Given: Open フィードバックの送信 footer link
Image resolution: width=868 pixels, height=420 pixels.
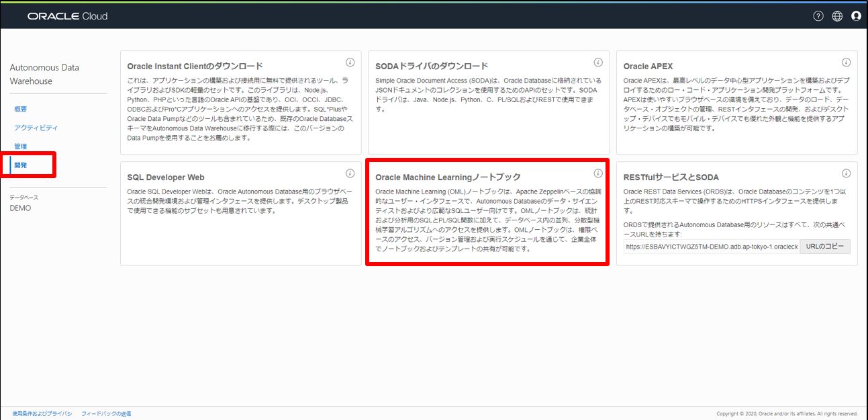Looking at the screenshot, I should (106, 413).
